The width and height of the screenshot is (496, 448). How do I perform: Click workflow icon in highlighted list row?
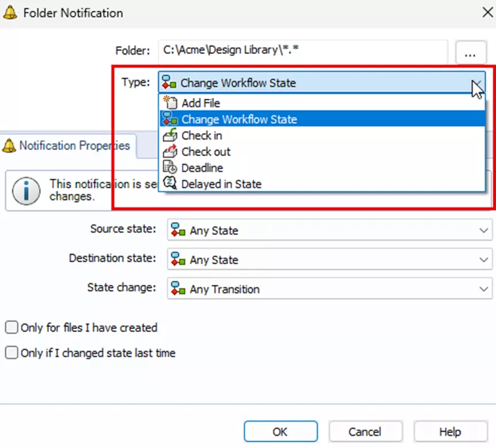(x=170, y=119)
